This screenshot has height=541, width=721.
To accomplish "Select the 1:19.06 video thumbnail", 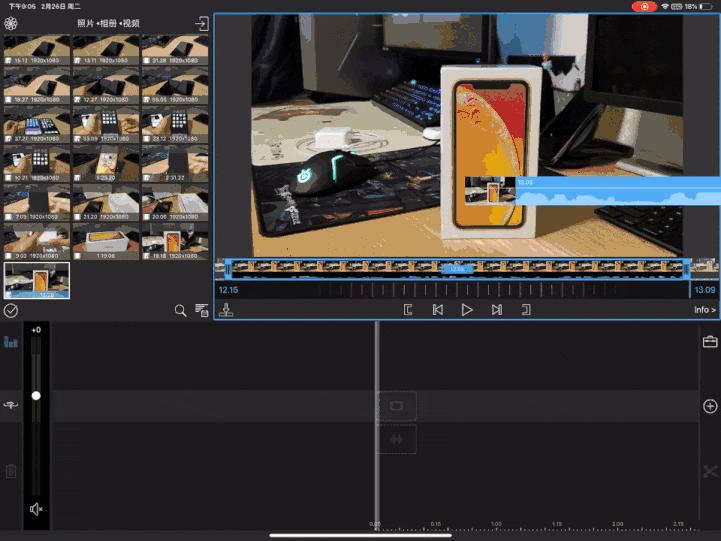I will pyautogui.click(x=106, y=242).
